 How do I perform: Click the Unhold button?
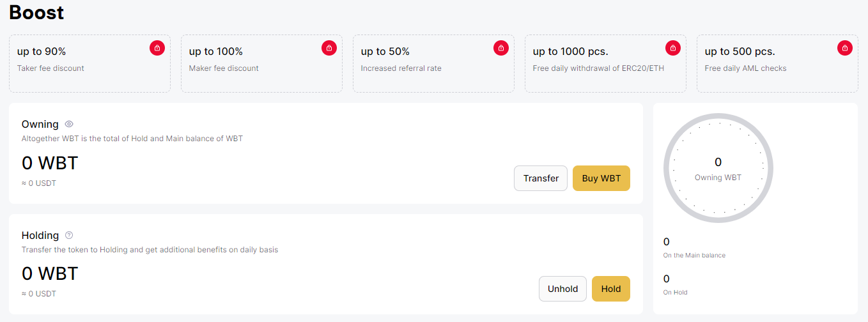(x=563, y=289)
